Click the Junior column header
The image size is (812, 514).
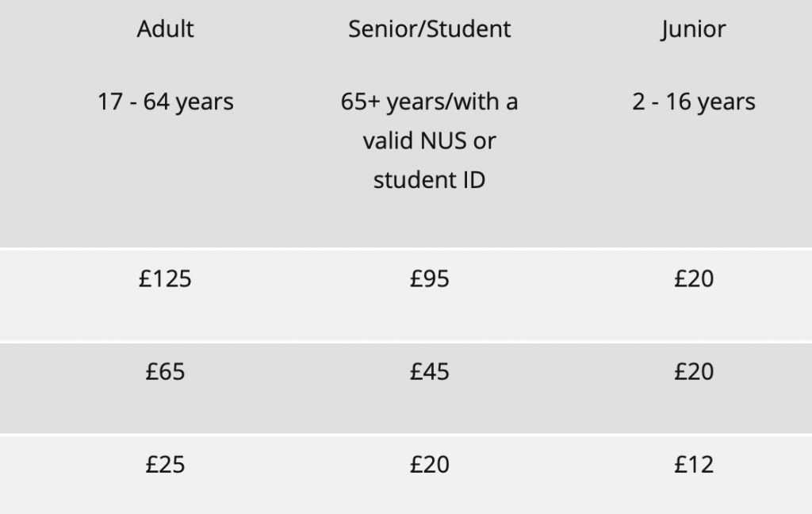[x=694, y=29]
